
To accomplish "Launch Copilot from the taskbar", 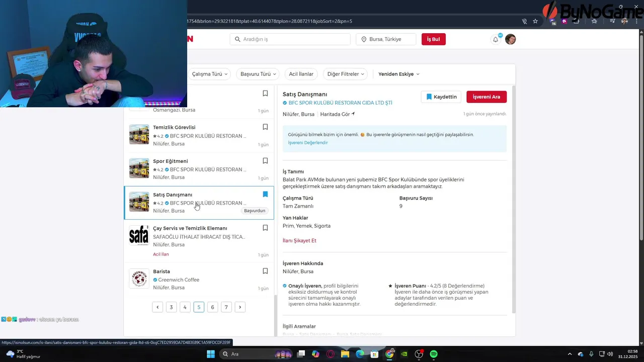I will 315,354.
